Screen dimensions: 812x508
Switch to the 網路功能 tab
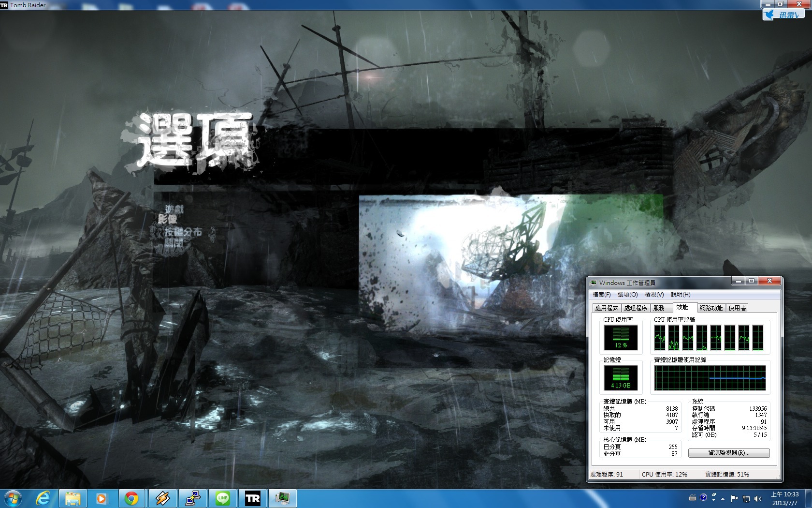tap(711, 308)
